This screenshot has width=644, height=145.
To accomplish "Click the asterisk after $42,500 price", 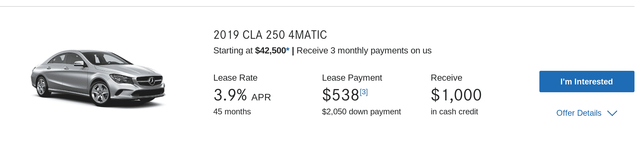I will coord(288,50).
